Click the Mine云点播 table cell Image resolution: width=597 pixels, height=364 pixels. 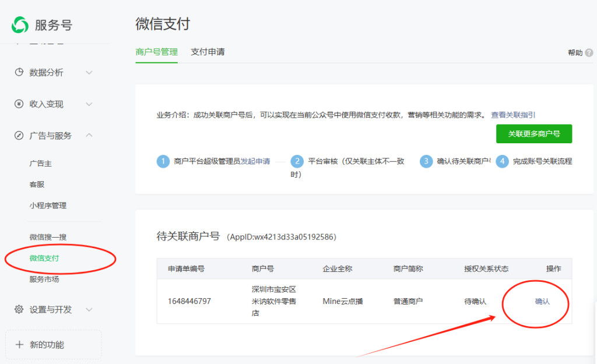click(x=343, y=301)
